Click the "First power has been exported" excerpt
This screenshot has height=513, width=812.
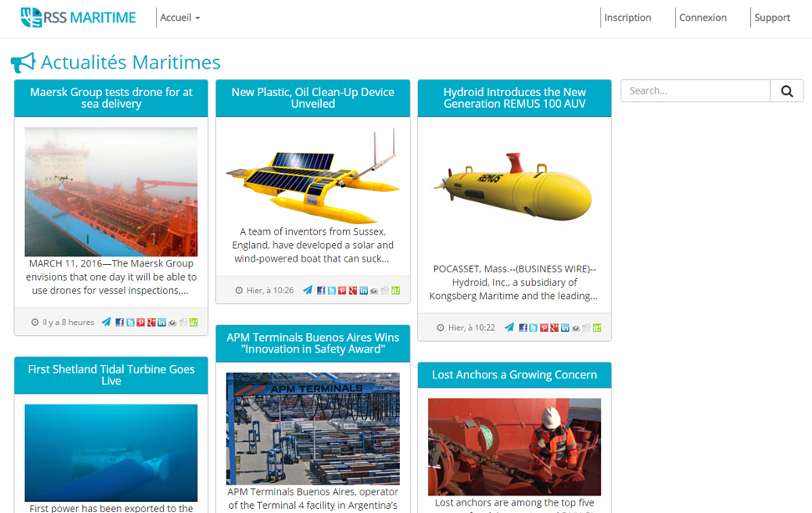click(111, 508)
